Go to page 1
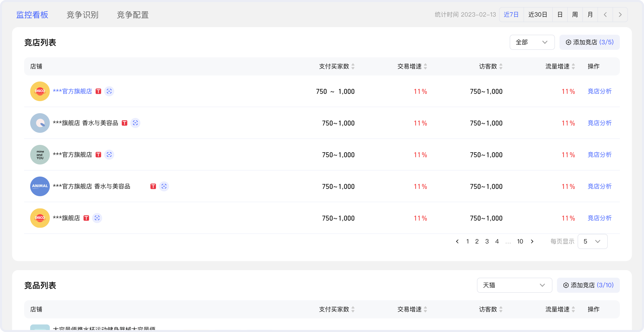Screen dimensions: 644x332 (467, 241)
